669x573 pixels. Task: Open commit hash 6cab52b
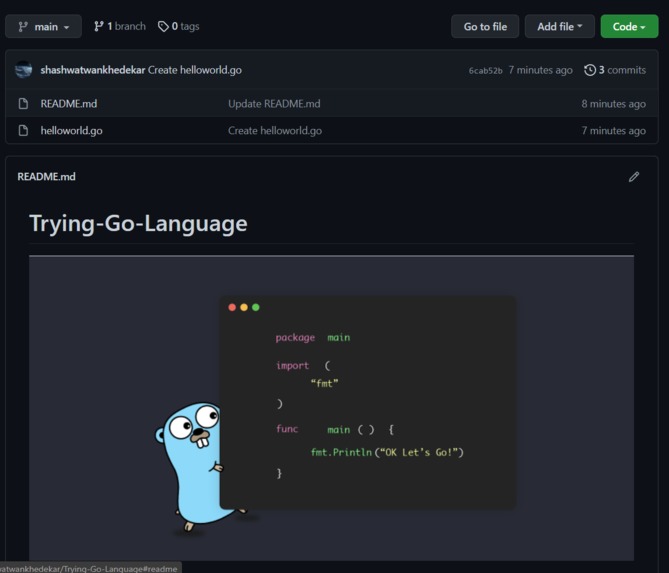tap(486, 70)
